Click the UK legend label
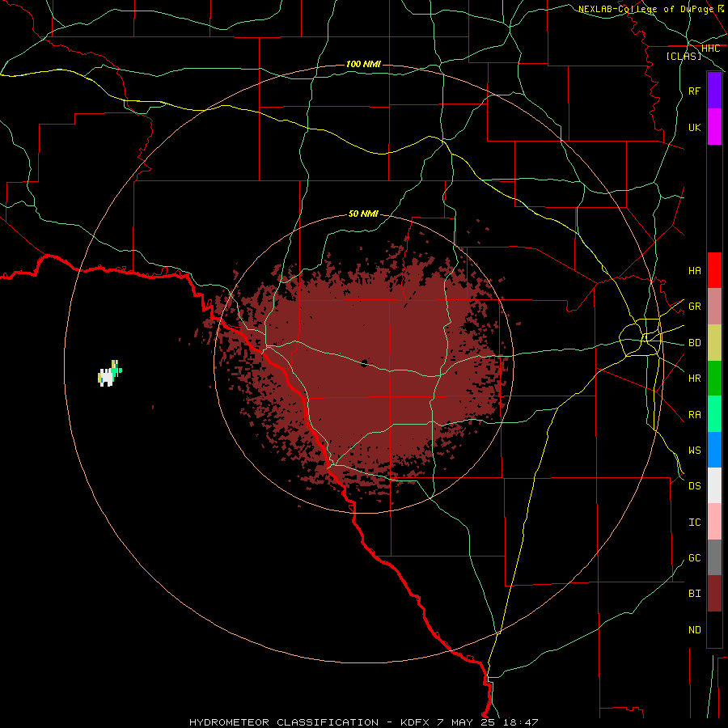This screenshot has width=728, height=728. click(694, 127)
